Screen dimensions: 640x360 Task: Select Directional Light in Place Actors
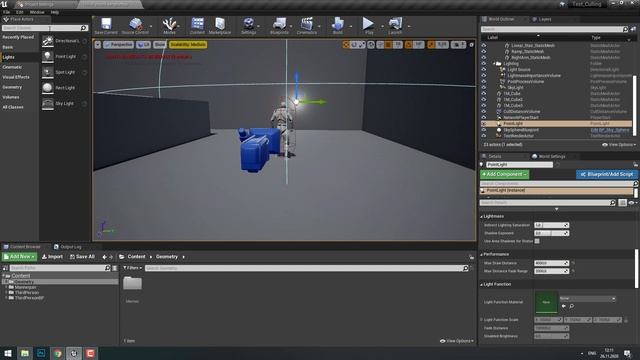[x=65, y=41]
